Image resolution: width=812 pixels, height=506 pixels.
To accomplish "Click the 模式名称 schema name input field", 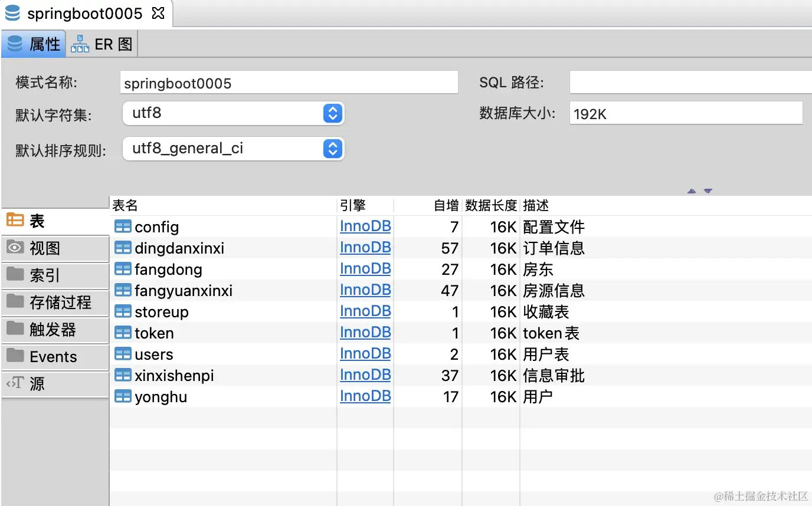I will pyautogui.click(x=289, y=83).
